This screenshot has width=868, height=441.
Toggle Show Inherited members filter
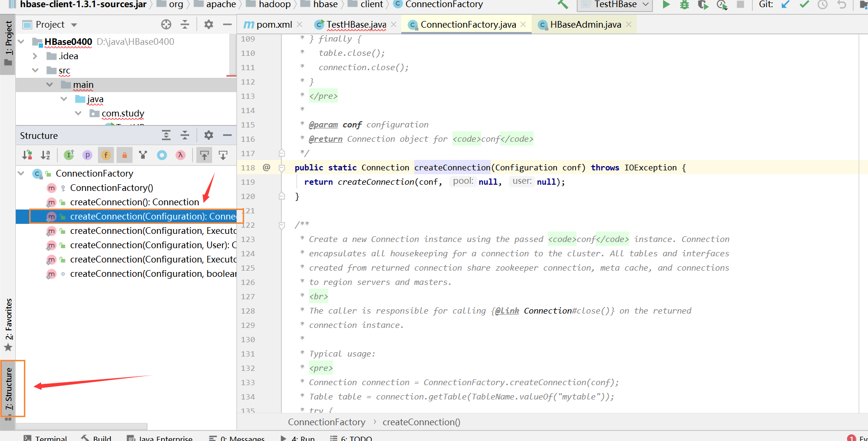pyautogui.click(x=69, y=155)
